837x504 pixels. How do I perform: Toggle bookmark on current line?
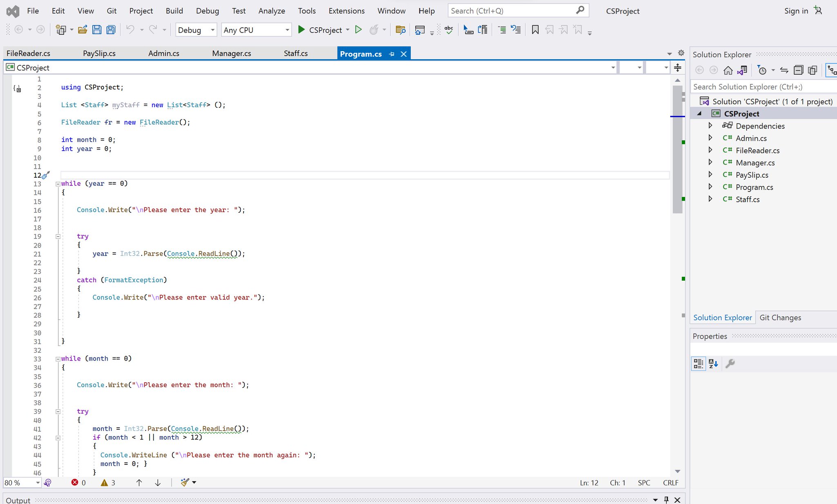[x=535, y=30]
